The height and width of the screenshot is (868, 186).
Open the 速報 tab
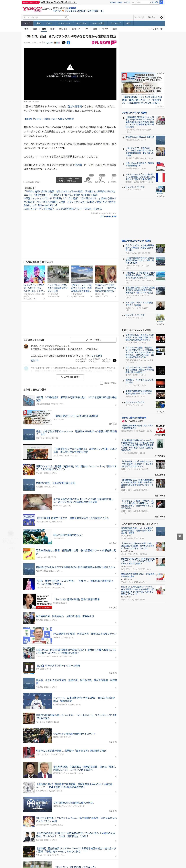coord(38,24)
